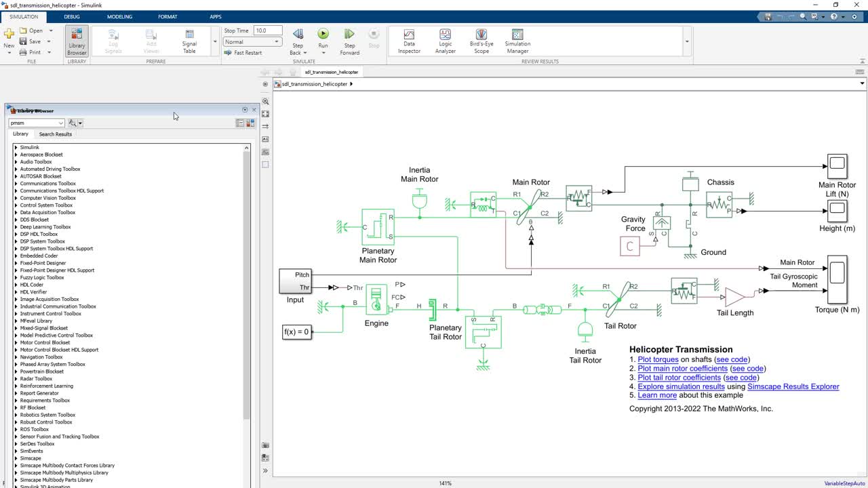Image resolution: width=868 pixels, height=488 pixels.
Task: Open the Library Browser toolbar button
Action: [77, 41]
